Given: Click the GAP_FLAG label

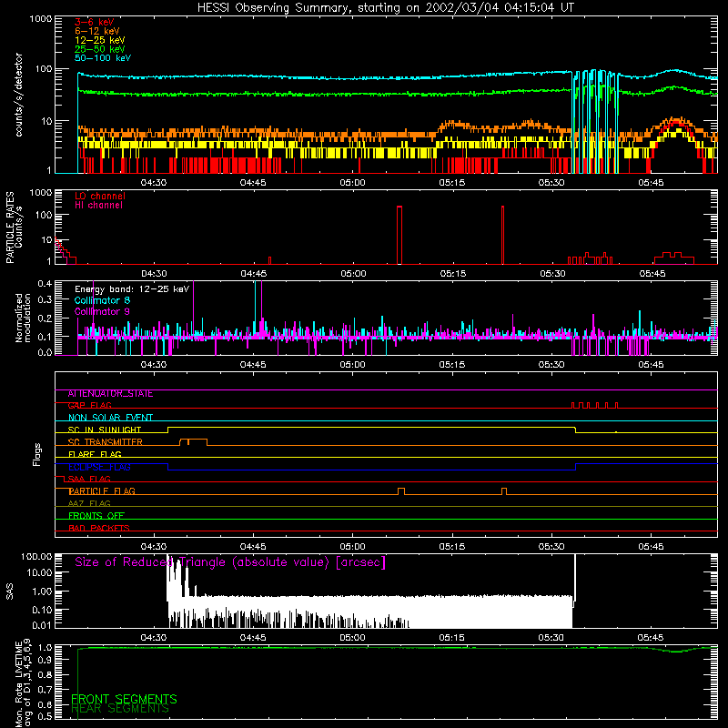Looking at the screenshot, I should [x=89, y=405].
